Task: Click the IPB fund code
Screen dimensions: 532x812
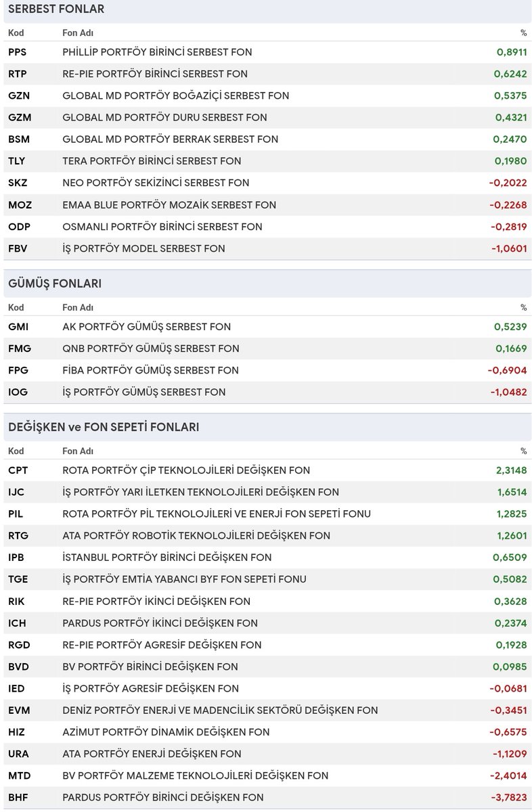Action: (x=18, y=558)
